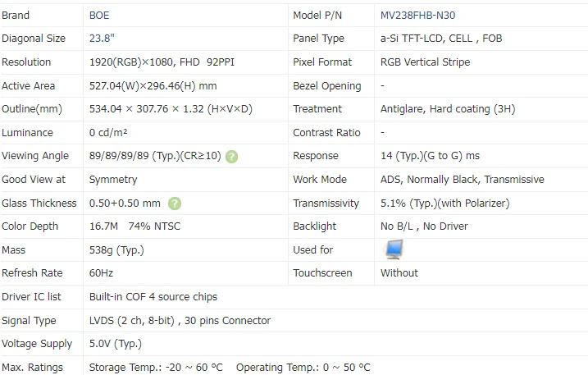
Task: Click the Brand label cell
Action: [x=16, y=16]
